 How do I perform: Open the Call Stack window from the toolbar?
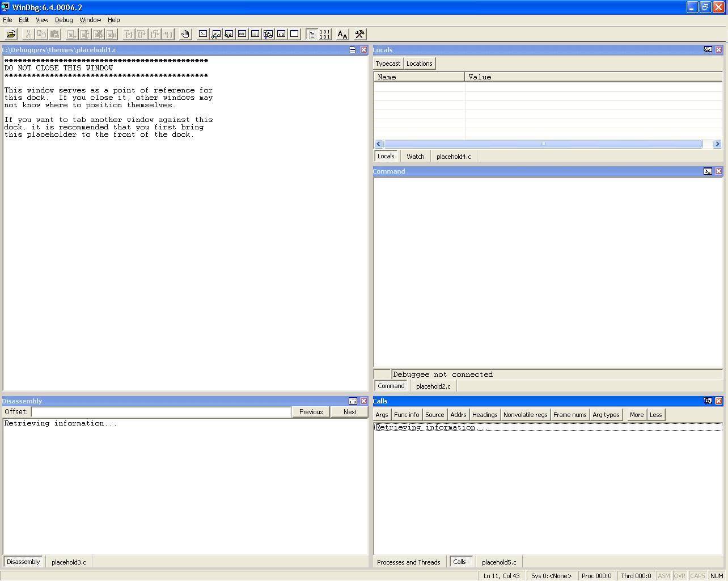pos(268,34)
